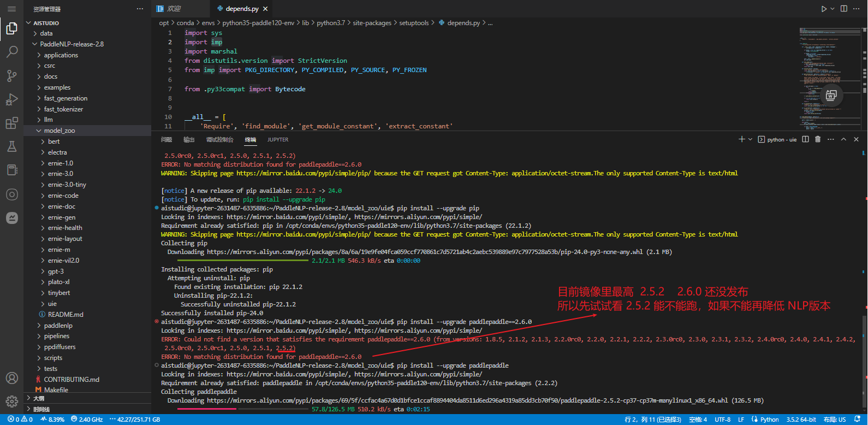Screen dimensions: 868x425
Task: Close the terminal panel
Action: (x=856, y=139)
